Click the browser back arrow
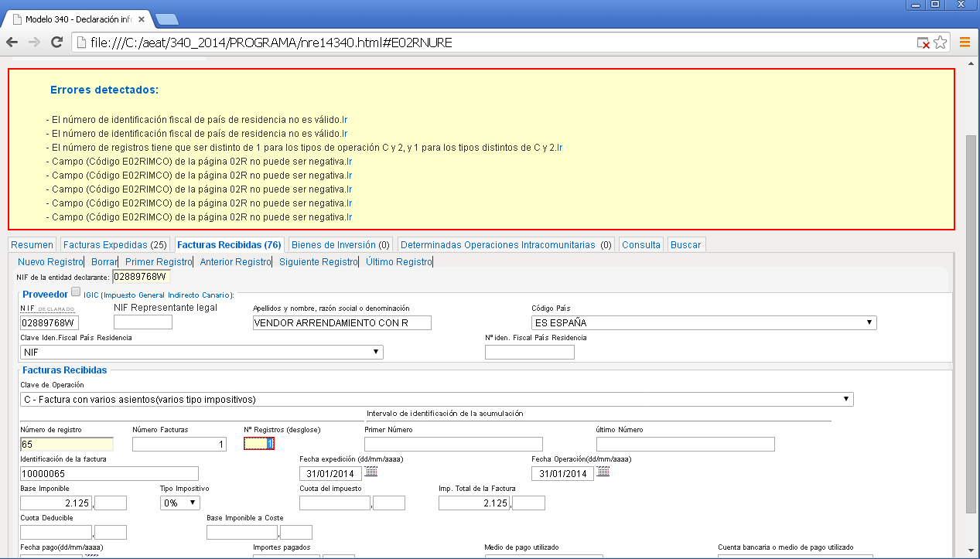This screenshot has width=980, height=559. click(x=12, y=43)
